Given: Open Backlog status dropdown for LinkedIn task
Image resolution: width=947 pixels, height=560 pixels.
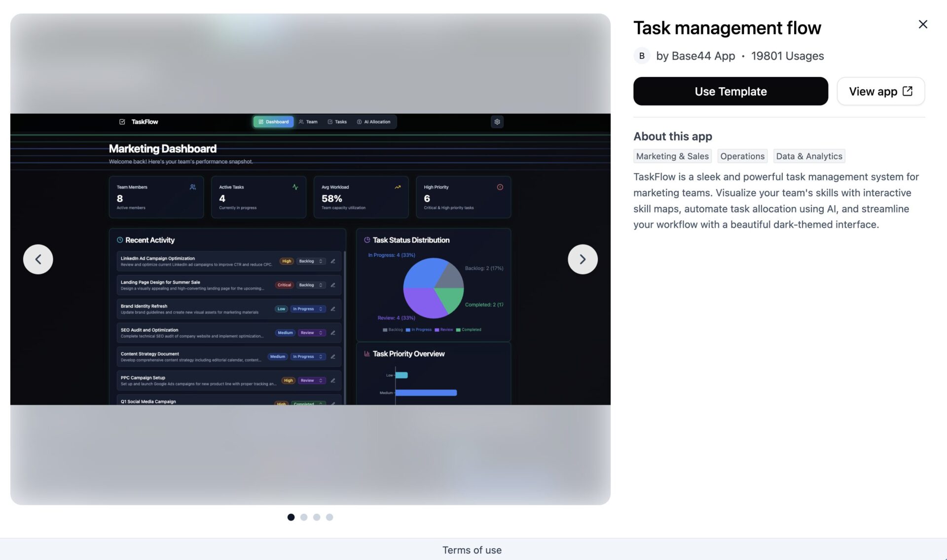Looking at the screenshot, I should 311,261.
